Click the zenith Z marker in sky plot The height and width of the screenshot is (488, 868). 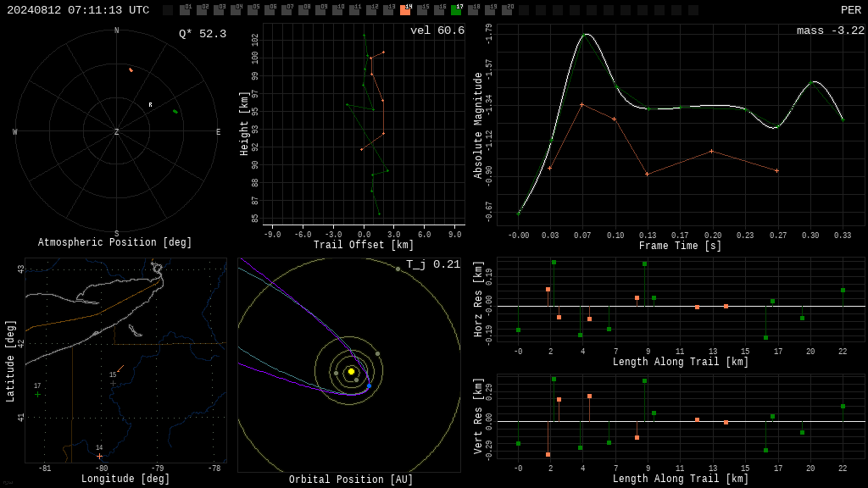coord(116,131)
